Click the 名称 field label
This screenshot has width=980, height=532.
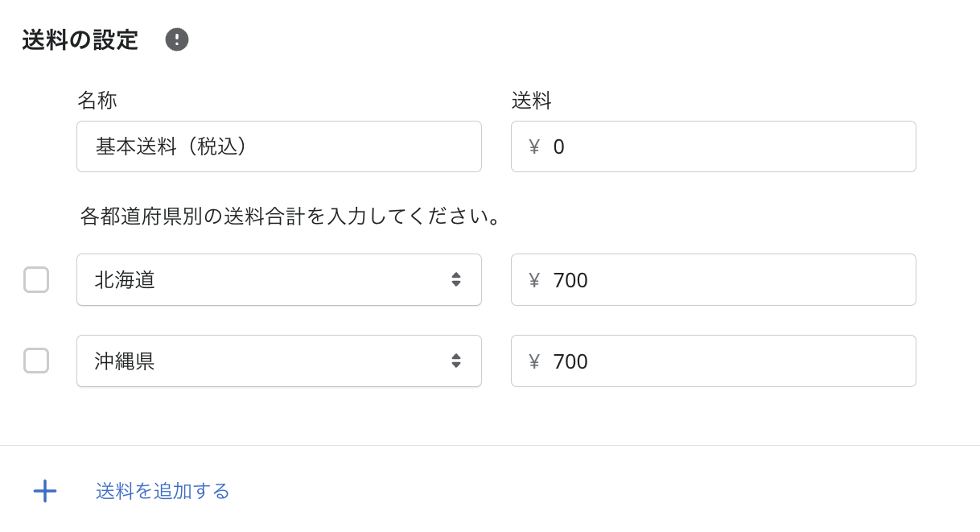click(x=97, y=101)
